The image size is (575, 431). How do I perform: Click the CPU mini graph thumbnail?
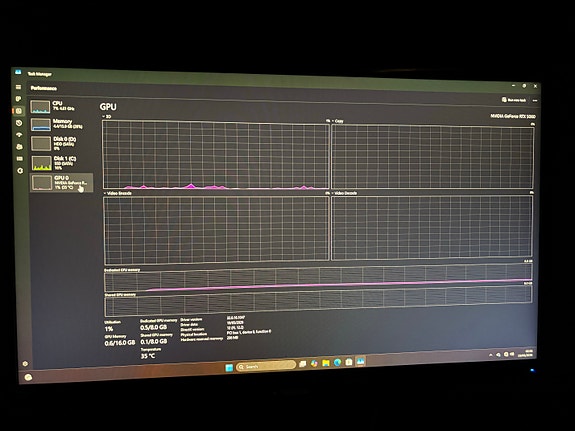(x=40, y=107)
